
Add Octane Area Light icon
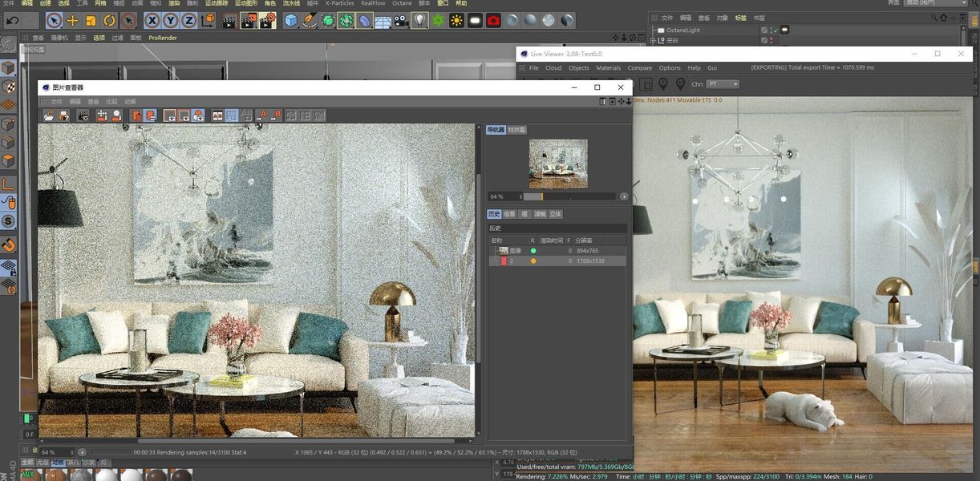pyautogui.click(x=475, y=20)
